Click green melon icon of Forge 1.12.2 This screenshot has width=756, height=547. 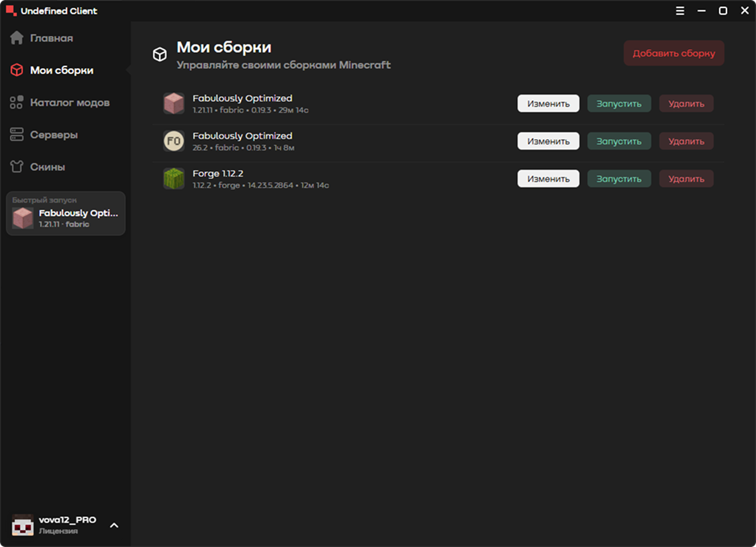point(174,179)
